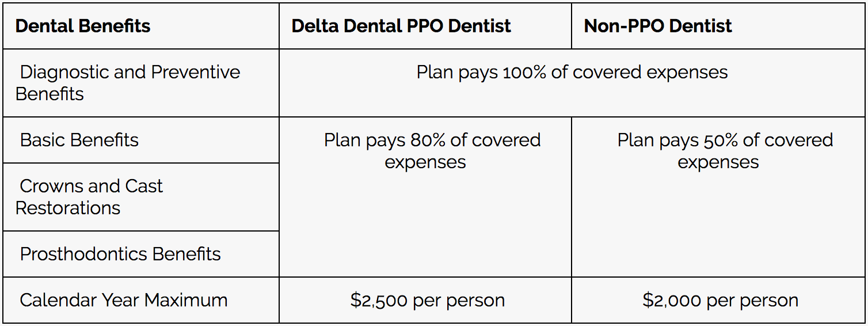Click "Plan pays 100% of covered expenses" cell
Image resolution: width=868 pixels, height=326 pixels.
[572, 73]
